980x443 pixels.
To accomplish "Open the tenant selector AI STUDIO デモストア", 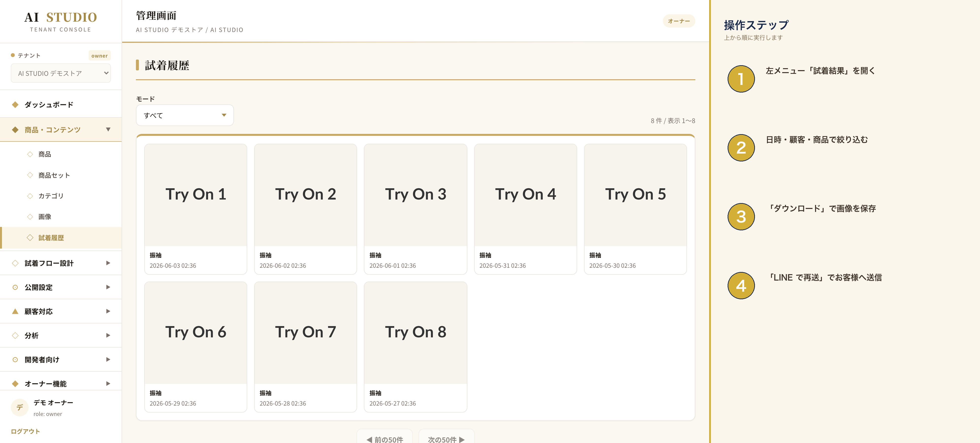I will coord(61,73).
